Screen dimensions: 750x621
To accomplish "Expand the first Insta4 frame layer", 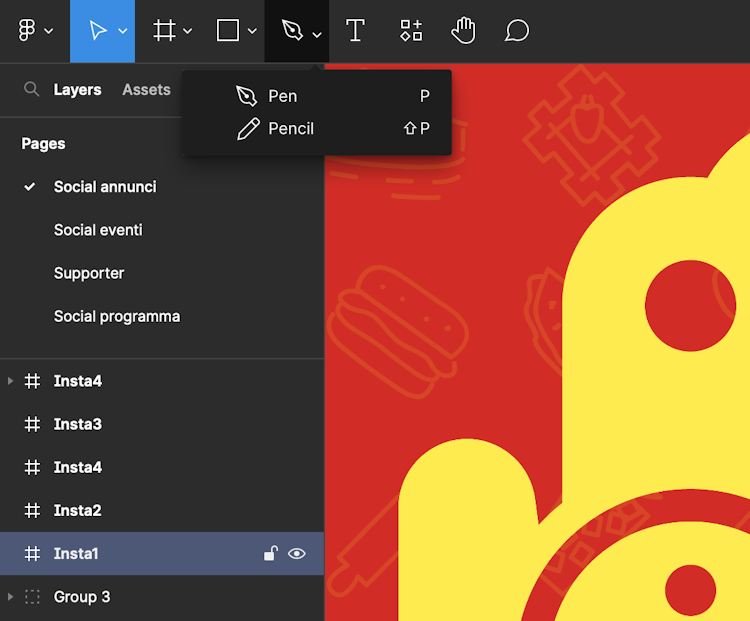I will 10,381.
